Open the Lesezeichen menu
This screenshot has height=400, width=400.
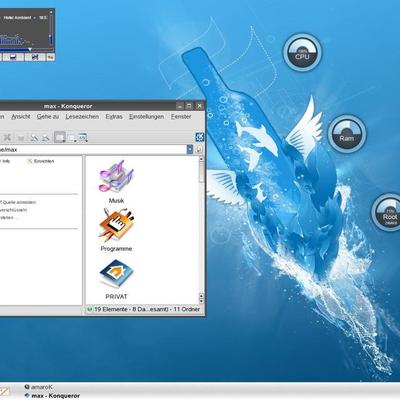pos(82,117)
